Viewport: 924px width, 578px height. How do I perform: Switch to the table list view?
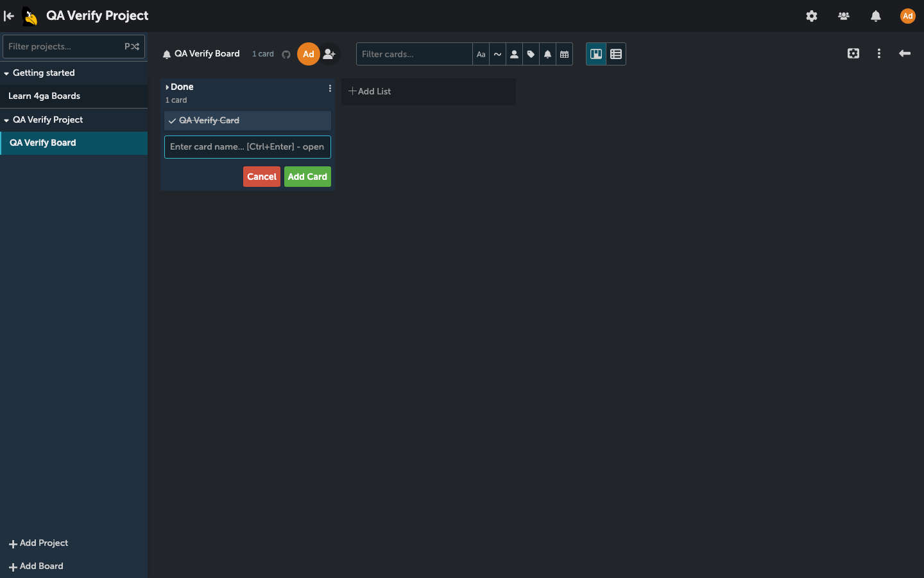(616, 54)
